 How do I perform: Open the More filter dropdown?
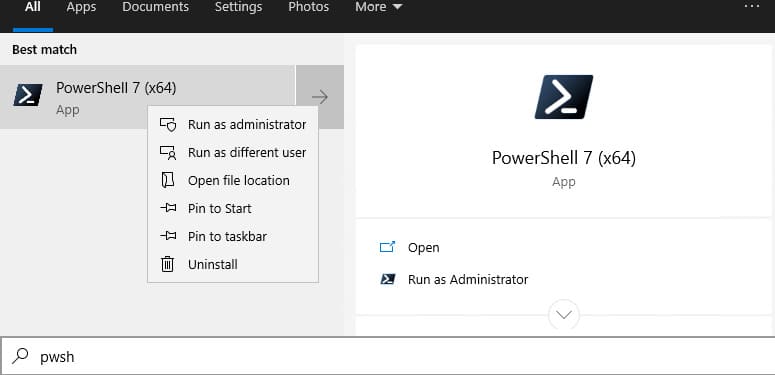(379, 7)
